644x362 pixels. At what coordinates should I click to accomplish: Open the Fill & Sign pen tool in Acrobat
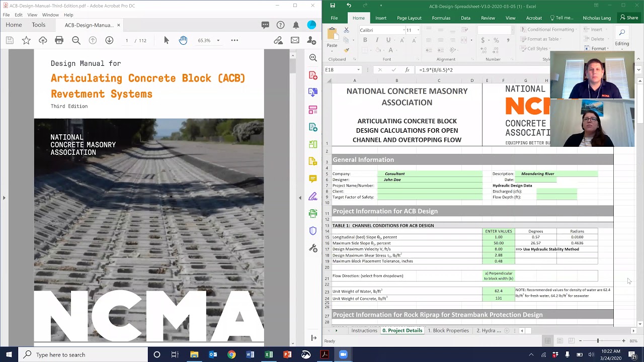pos(313,196)
